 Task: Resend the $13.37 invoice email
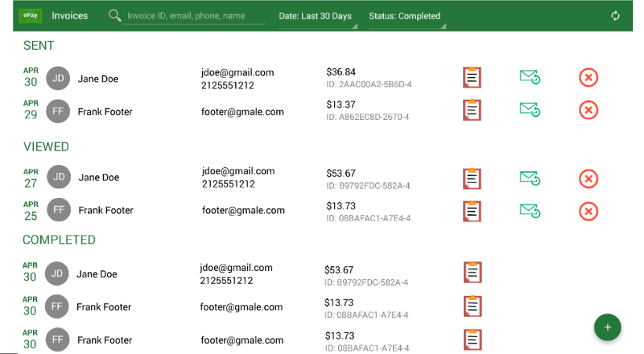(530, 109)
